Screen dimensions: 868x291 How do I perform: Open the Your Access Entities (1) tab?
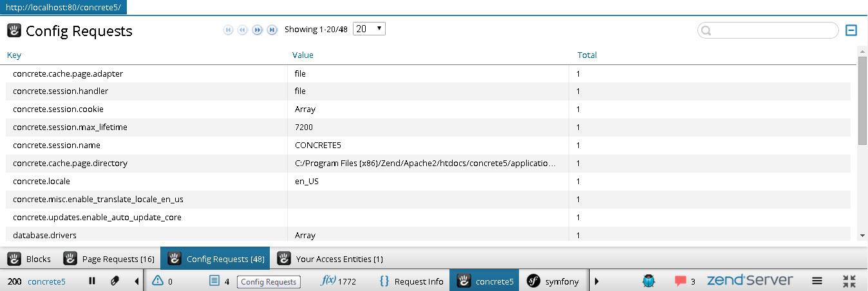pyautogui.click(x=330, y=259)
